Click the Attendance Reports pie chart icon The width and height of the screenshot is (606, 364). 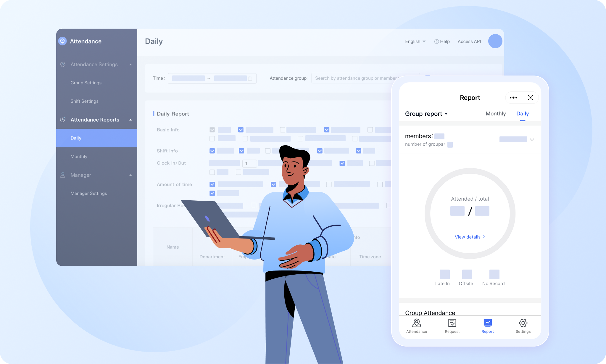(63, 120)
